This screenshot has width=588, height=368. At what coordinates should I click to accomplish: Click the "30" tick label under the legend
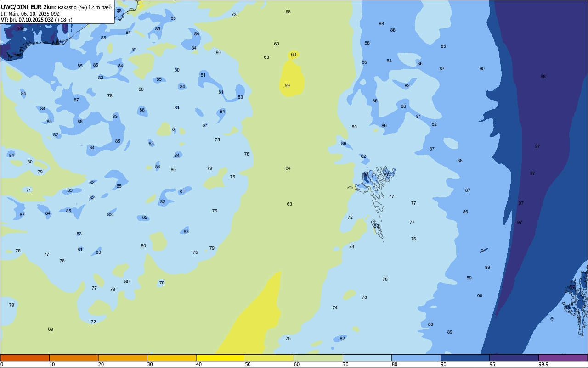[x=150, y=364]
